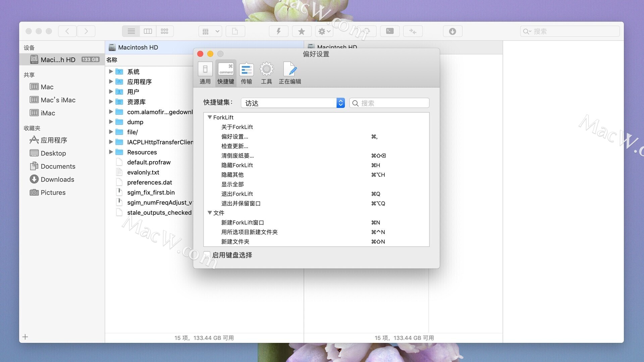Expand the 资源库 folder

[x=111, y=102]
